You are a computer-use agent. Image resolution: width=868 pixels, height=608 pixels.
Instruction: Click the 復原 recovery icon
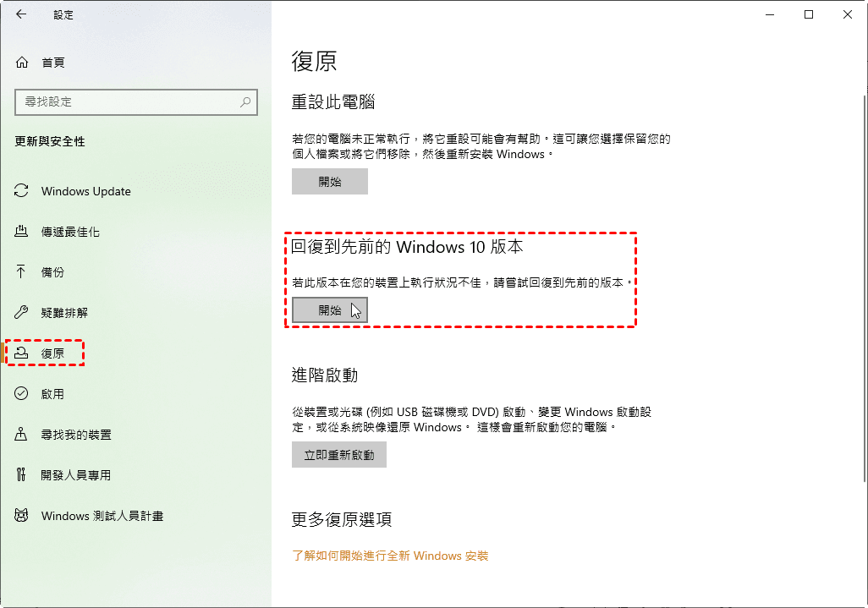tap(21, 353)
